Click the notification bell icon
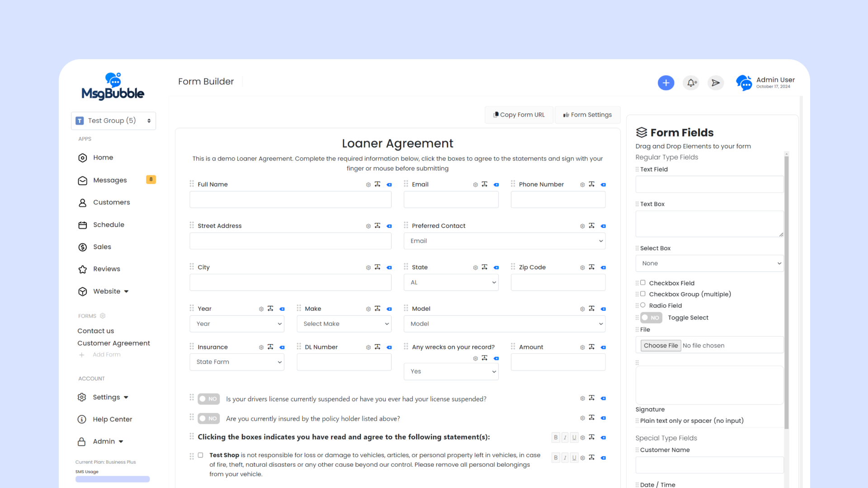Viewport: 868px width, 488px height. [x=691, y=82]
